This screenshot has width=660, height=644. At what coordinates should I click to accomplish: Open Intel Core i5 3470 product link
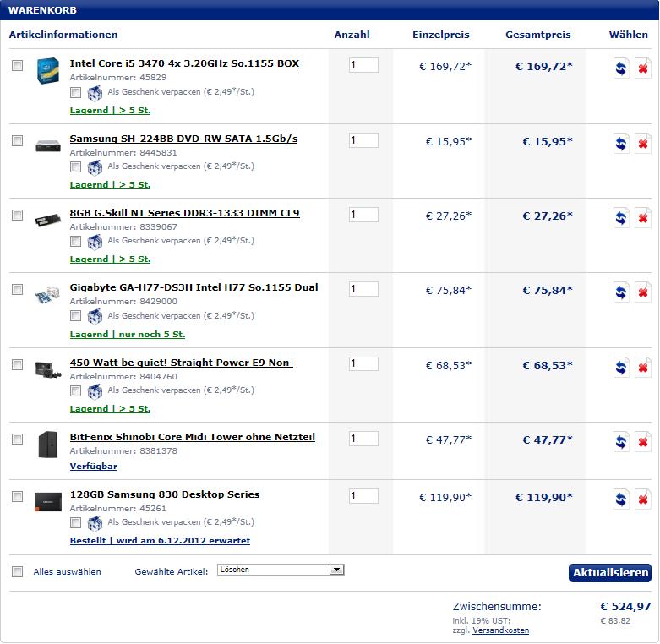coord(184,63)
